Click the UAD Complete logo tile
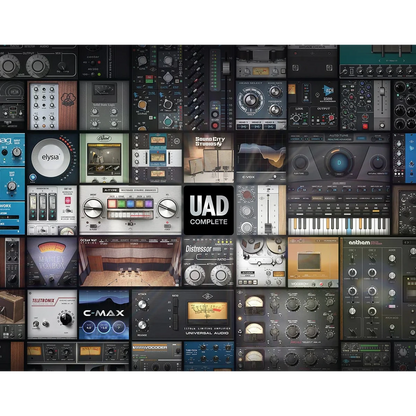Image resolution: width=416 pixels, height=416 pixels. (209, 210)
